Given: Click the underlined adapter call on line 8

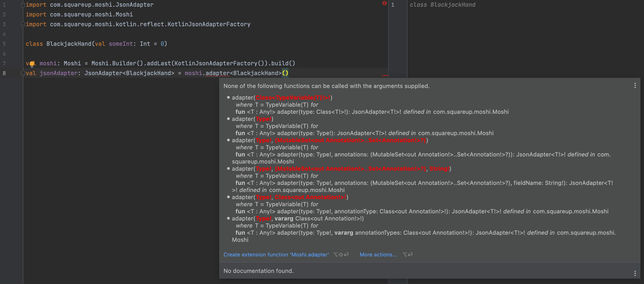Looking at the screenshot, I should [x=217, y=73].
